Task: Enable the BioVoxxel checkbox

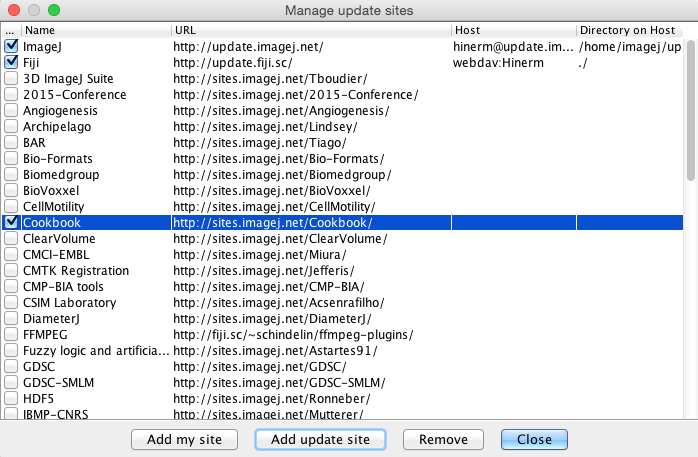Action: coord(11,190)
